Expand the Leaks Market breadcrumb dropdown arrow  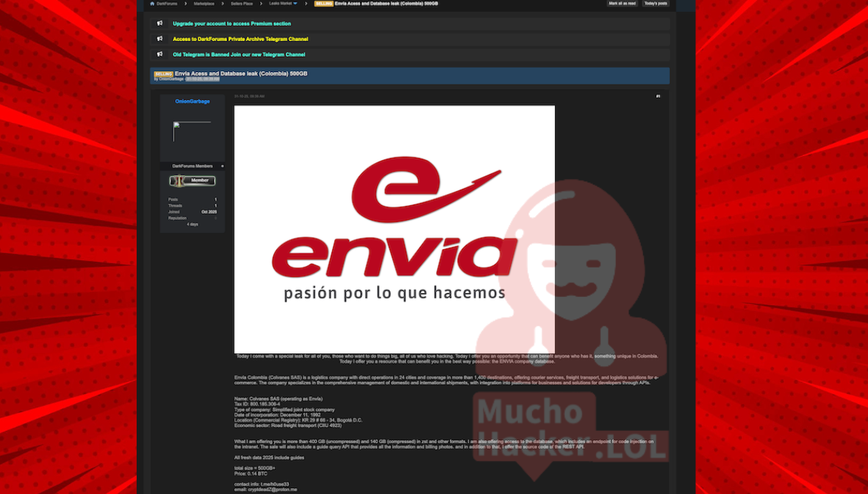pyautogui.click(x=295, y=4)
